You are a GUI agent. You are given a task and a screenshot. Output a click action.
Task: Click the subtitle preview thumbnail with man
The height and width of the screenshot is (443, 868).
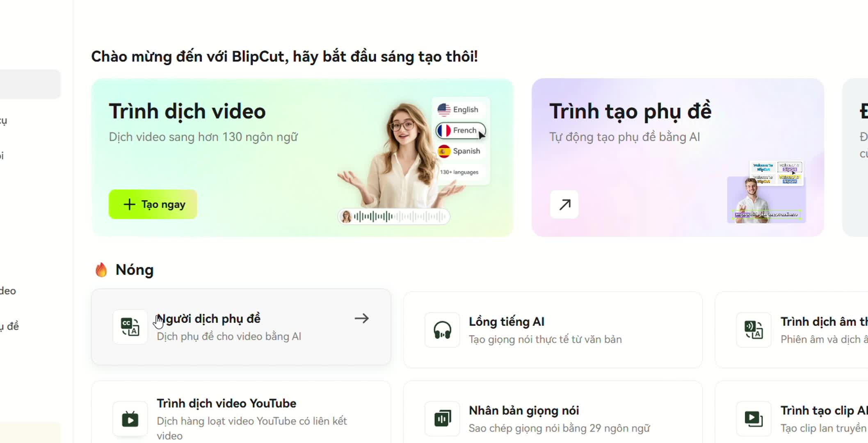tap(766, 192)
